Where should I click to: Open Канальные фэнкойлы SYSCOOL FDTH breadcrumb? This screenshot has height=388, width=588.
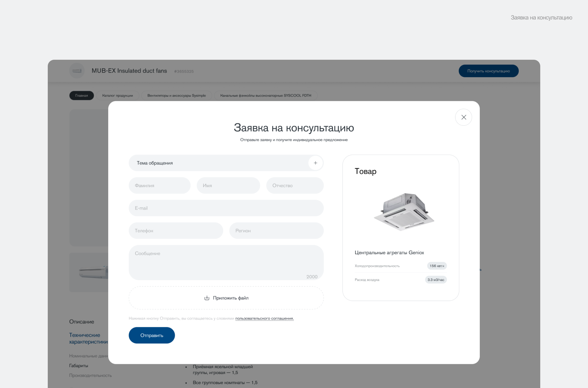click(265, 96)
